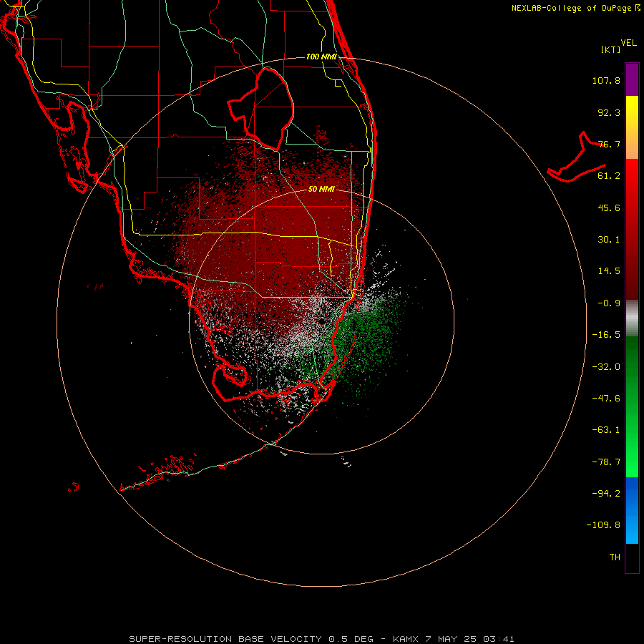The height and width of the screenshot is (644, 644).
Task: Click the Super-Resolution Base Velocity caption
Action: click(x=321, y=639)
